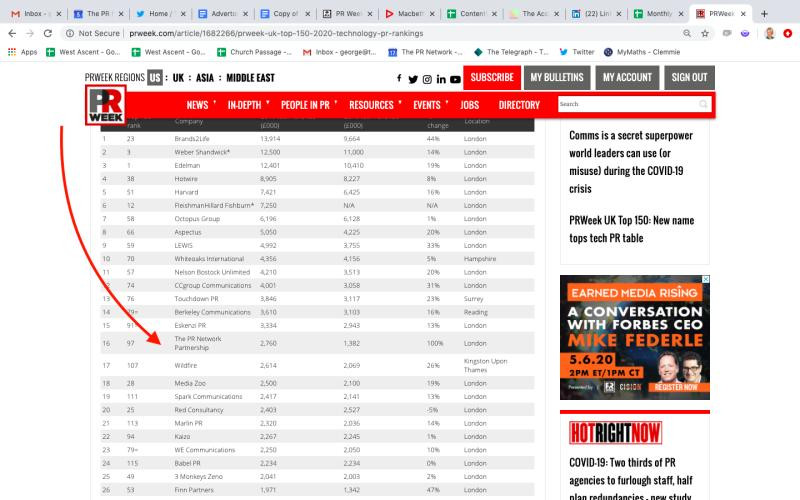Close the Cision ad with the X icon

tap(706, 279)
